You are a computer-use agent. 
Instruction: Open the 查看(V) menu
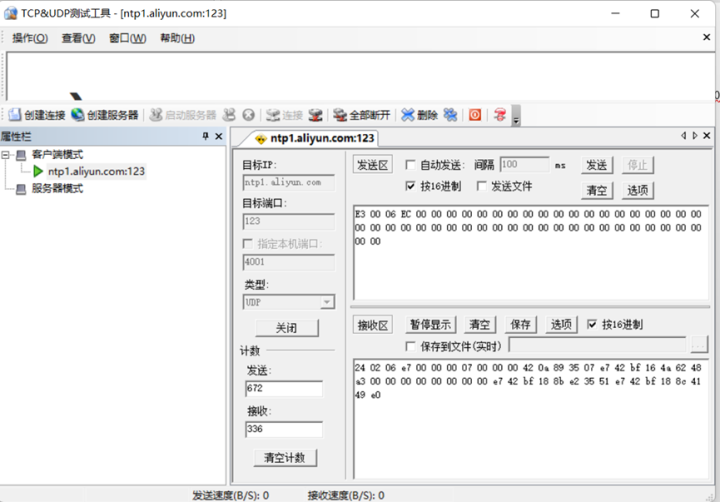(x=79, y=38)
